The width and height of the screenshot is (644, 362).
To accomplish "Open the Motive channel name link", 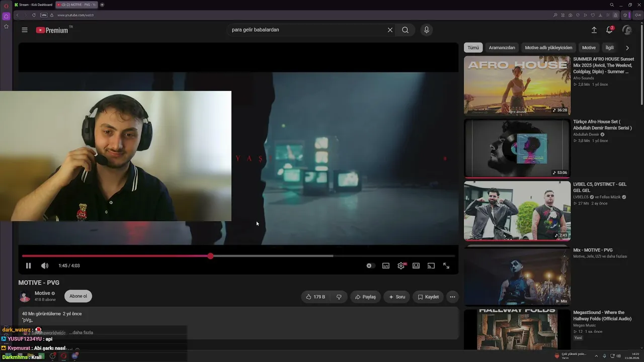I will (x=42, y=293).
